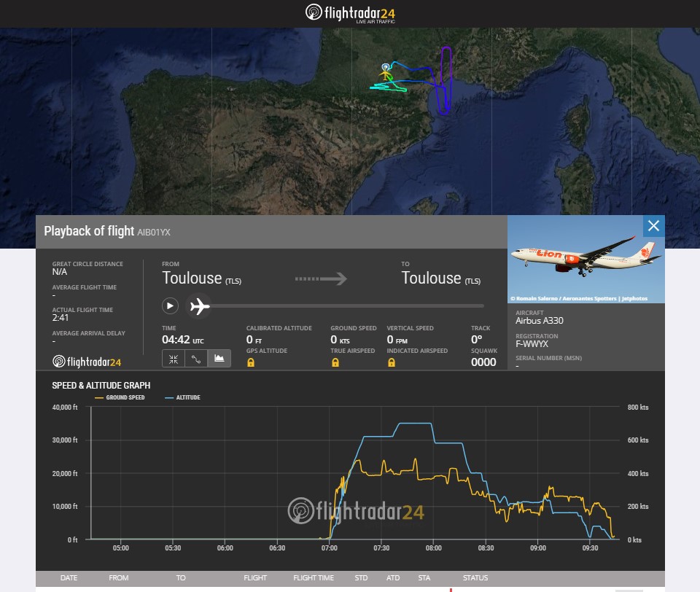Click the squawk value 0000

pyautogui.click(x=483, y=362)
